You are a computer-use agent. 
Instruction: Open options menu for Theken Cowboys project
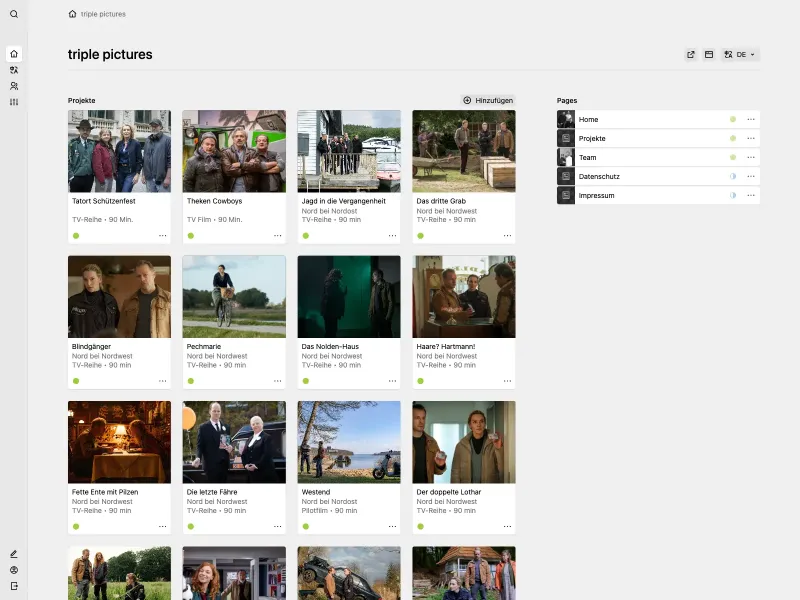[x=277, y=236]
